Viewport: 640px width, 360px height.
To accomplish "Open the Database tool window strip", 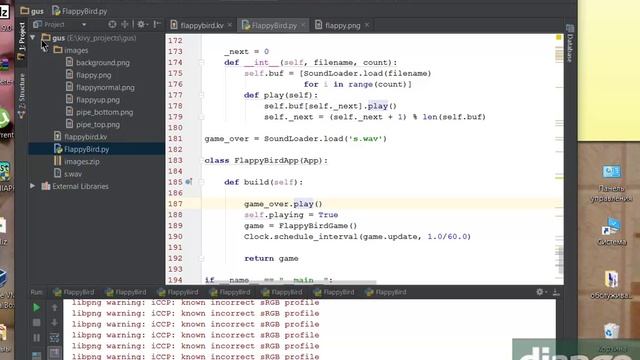I will (570, 44).
